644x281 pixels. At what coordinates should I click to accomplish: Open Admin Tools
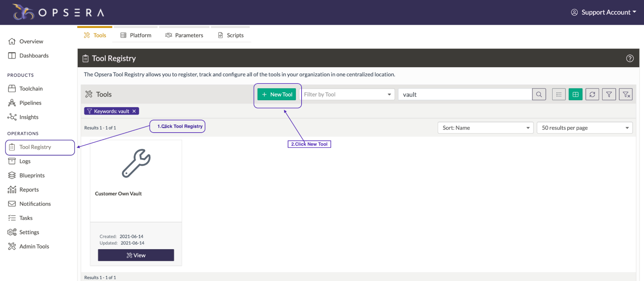click(x=28, y=246)
